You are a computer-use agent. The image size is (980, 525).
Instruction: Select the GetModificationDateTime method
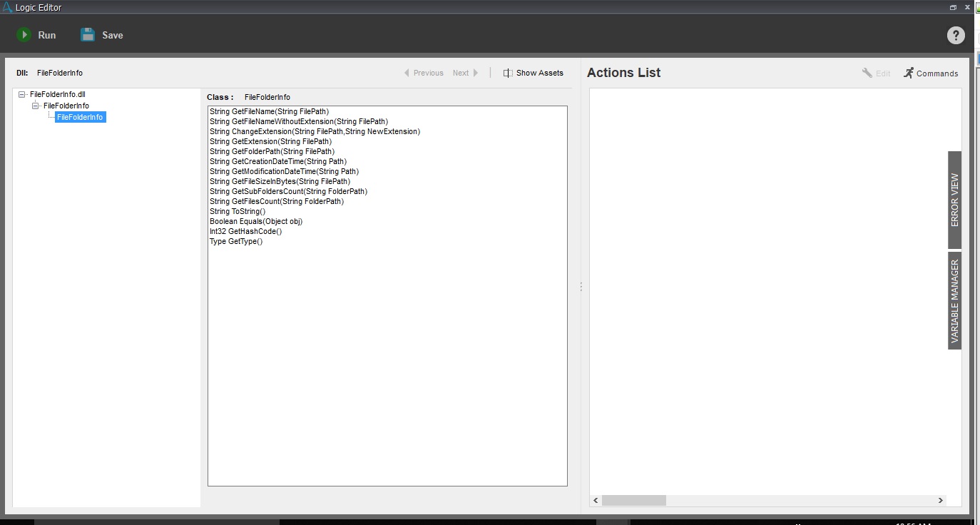284,171
